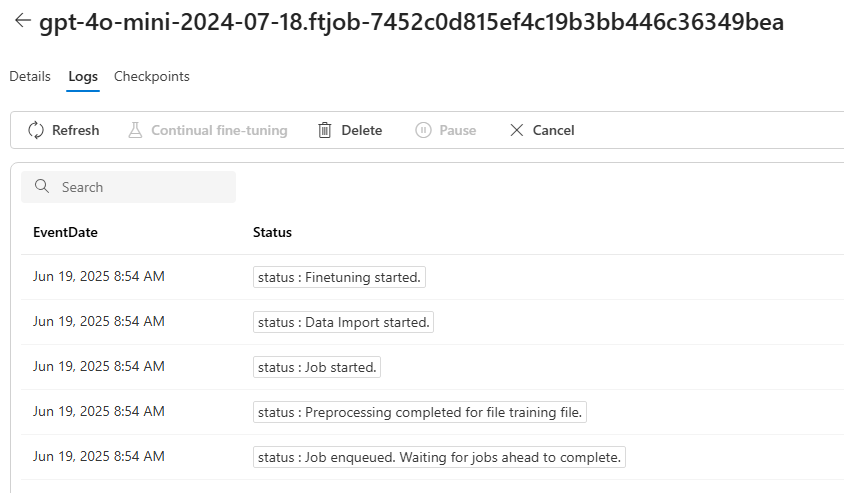The height and width of the screenshot is (493, 844).
Task: Click the Delete button label
Action: [362, 130]
